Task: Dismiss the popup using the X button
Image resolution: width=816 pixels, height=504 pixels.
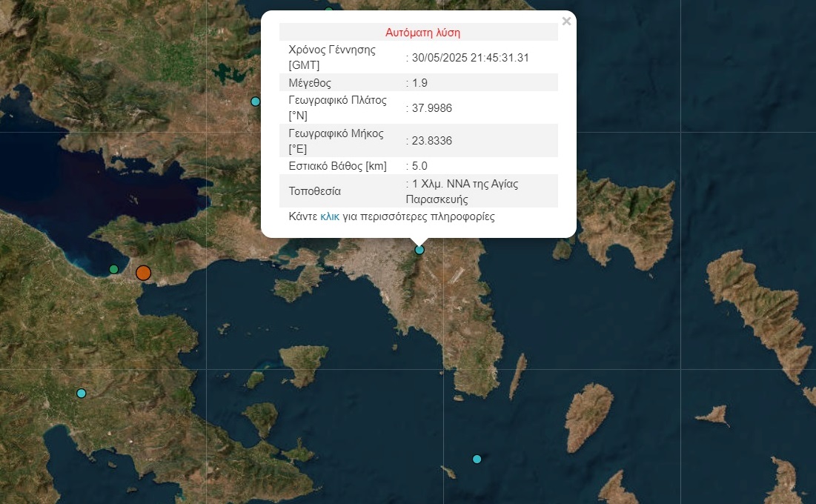Action: pyautogui.click(x=566, y=21)
